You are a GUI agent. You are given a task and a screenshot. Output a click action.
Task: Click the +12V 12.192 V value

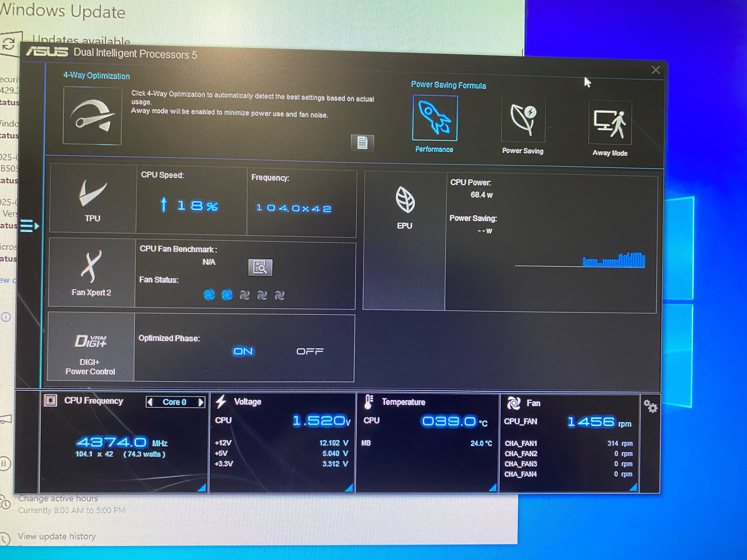click(x=334, y=443)
